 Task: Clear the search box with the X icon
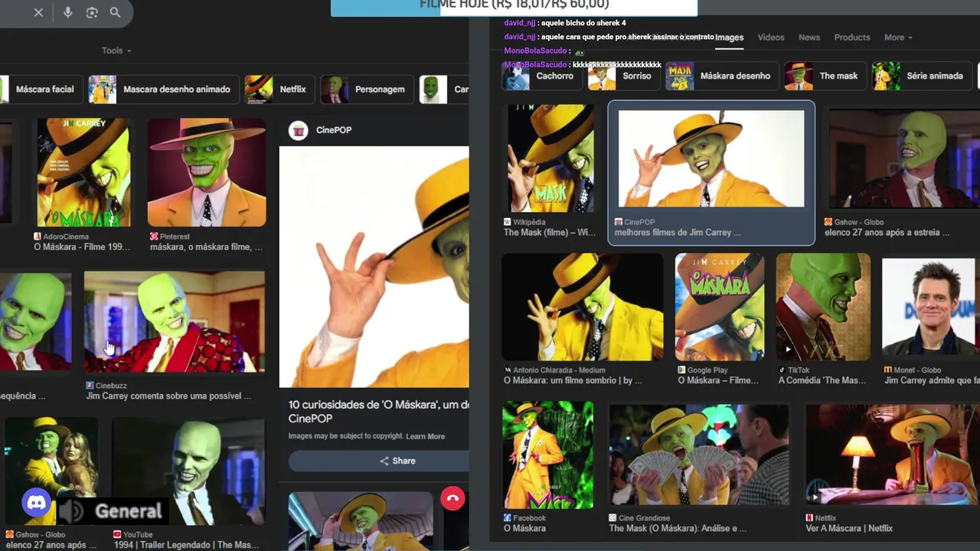38,13
